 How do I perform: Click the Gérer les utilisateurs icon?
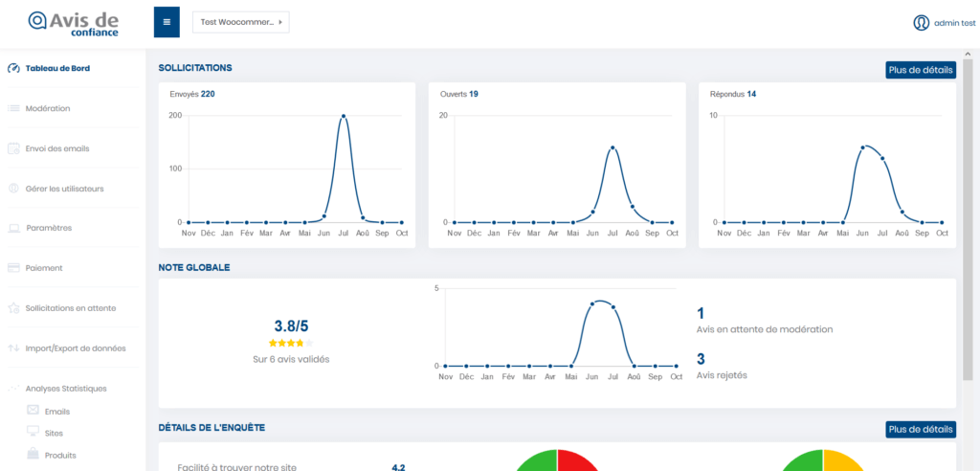pyautogui.click(x=13, y=189)
